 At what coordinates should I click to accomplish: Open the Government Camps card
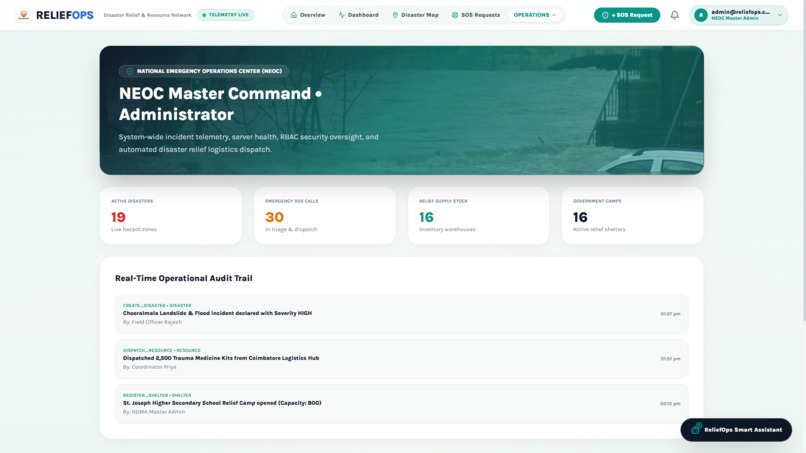[632, 215]
